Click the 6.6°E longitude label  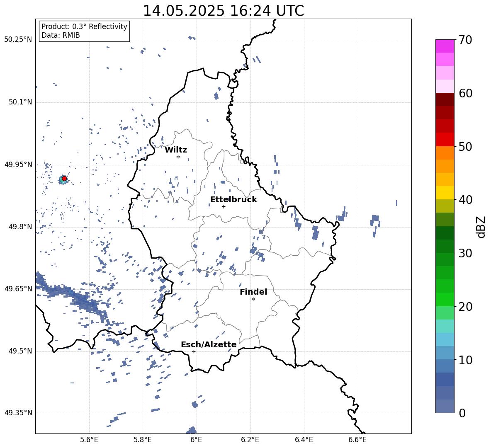click(357, 440)
